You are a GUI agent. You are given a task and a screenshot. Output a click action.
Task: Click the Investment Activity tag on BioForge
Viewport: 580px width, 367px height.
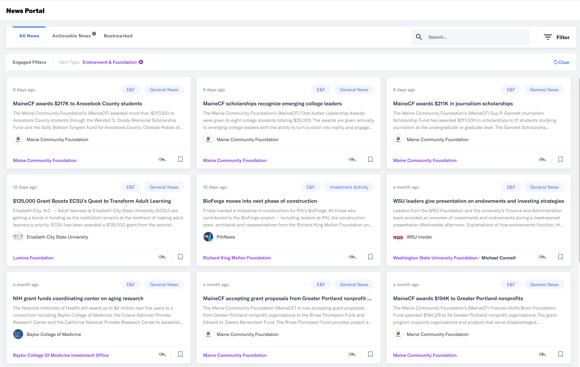coord(349,187)
